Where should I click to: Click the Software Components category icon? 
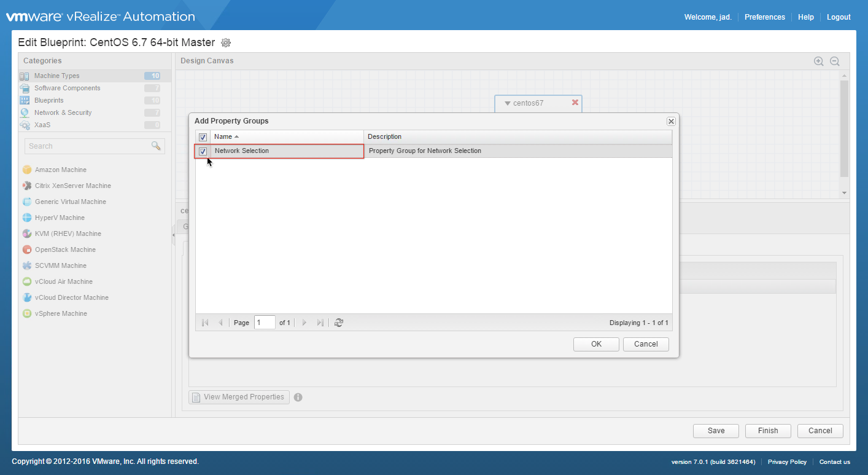(25, 88)
